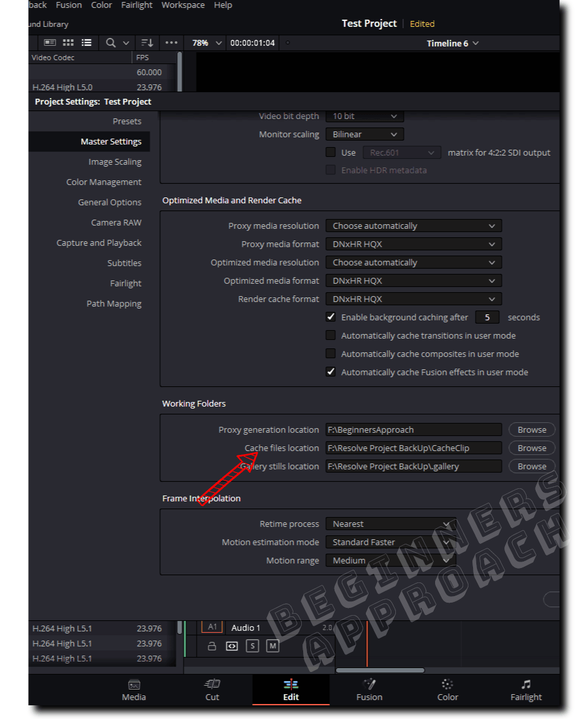588x719 pixels.
Task: Select Subtitles category
Action: tap(124, 263)
